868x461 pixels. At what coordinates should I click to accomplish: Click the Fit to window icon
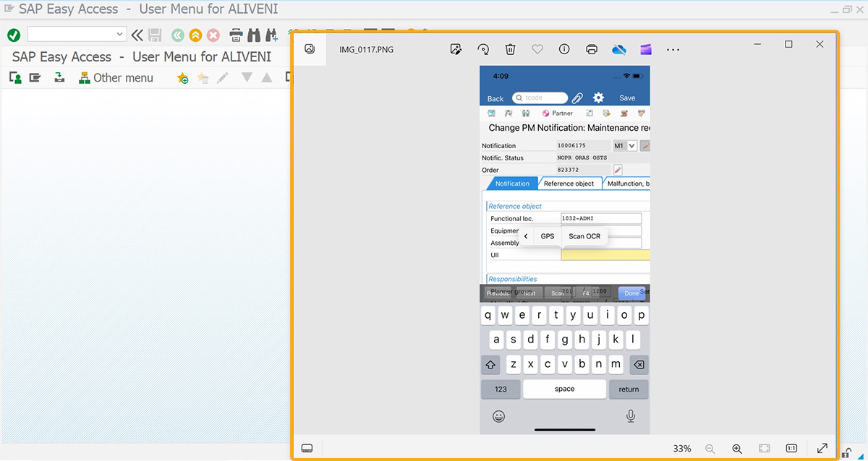(764, 448)
